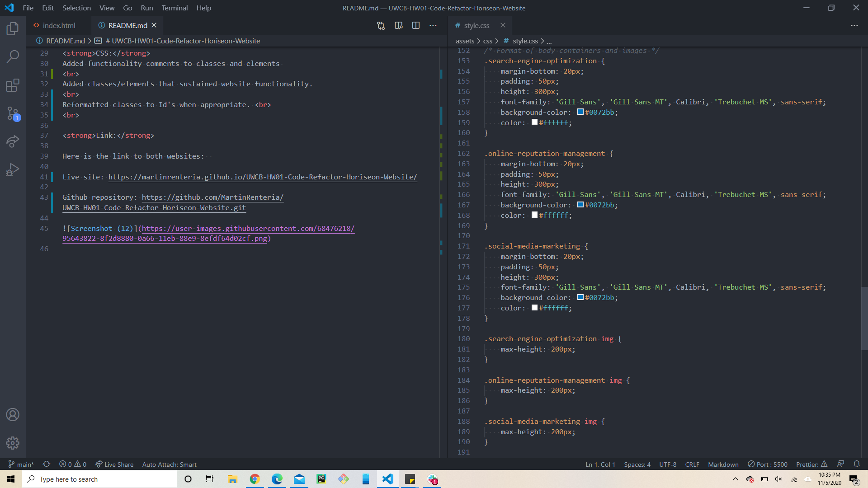Click the Open Changes icon for README.md
Image resolution: width=868 pixels, height=488 pixels.
381,26
